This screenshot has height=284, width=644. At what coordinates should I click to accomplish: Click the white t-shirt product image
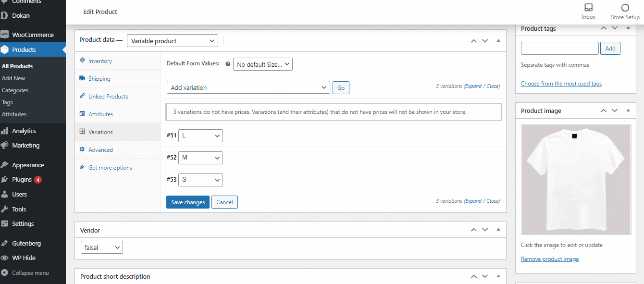point(576,180)
